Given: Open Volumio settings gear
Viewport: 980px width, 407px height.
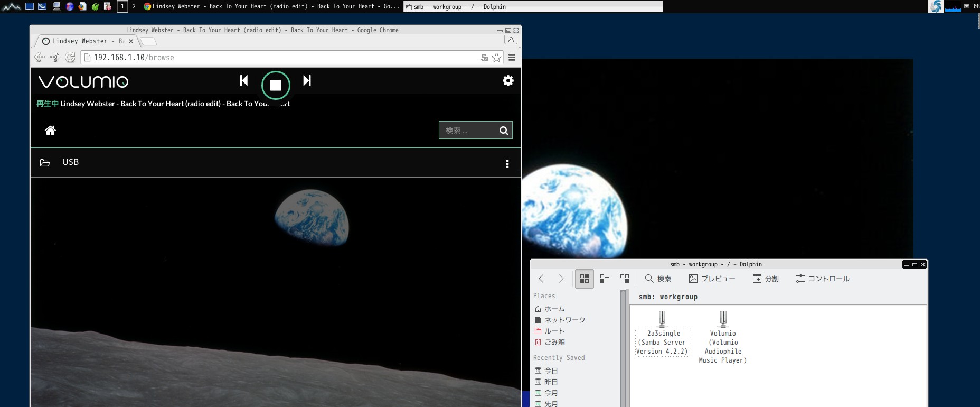Looking at the screenshot, I should (x=508, y=80).
